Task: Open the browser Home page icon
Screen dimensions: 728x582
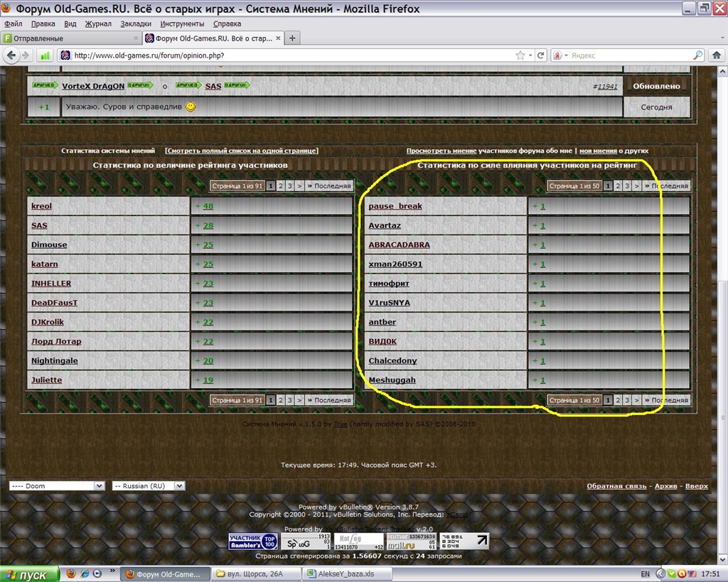Action: click(x=717, y=55)
